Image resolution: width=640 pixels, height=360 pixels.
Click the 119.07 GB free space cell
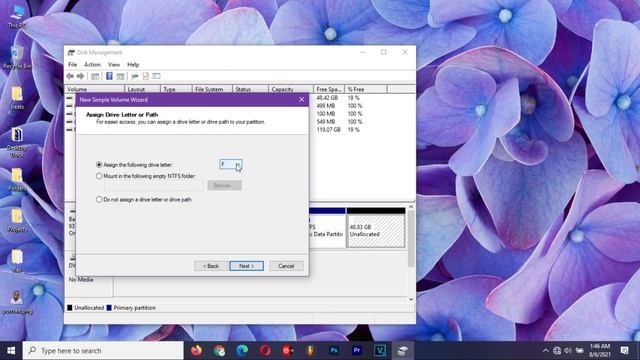pos(329,129)
